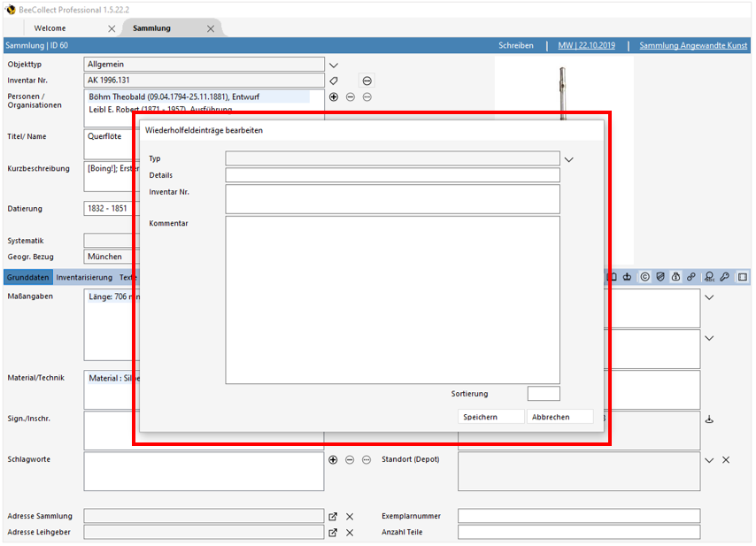Clear the Standort (Depot) field
The width and height of the screenshot is (756, 546).
[x=726, y=460]
